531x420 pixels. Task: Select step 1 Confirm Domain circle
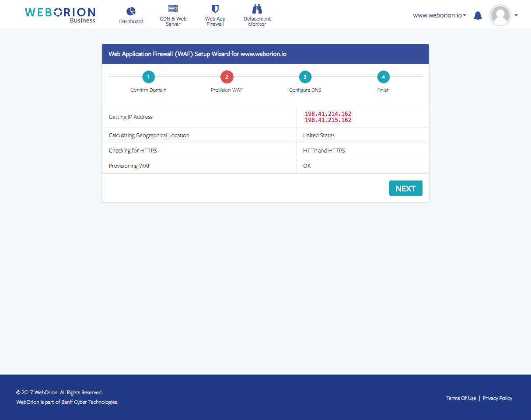pos(148,77)
